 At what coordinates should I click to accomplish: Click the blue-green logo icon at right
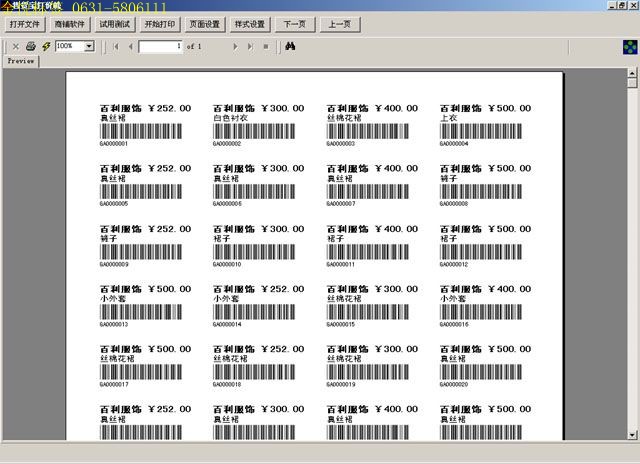[x=631, y=46]
